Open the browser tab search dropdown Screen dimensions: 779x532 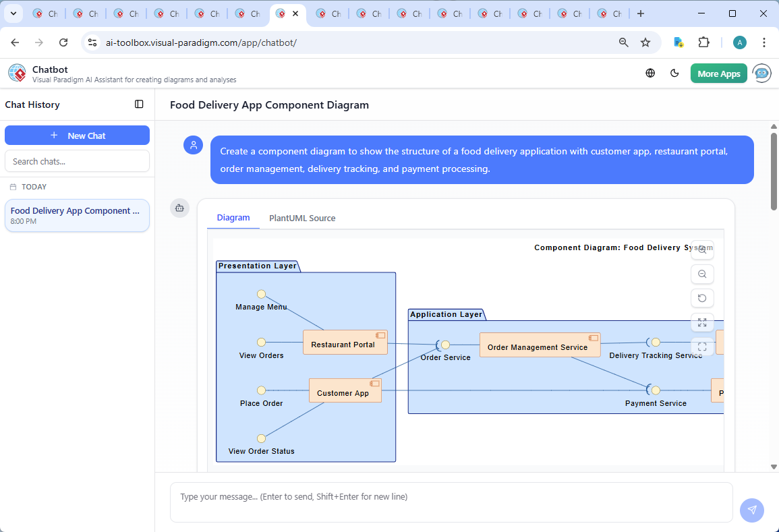(13, 13)
